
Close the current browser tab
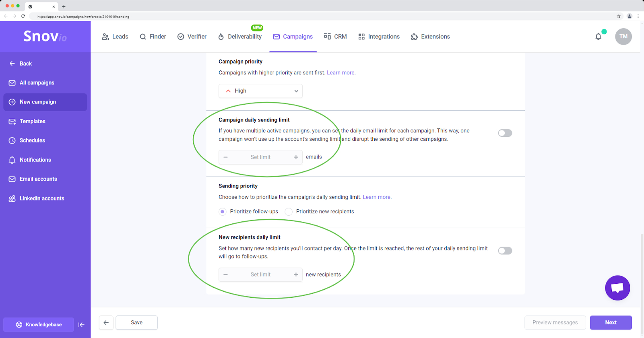(54, 6)
